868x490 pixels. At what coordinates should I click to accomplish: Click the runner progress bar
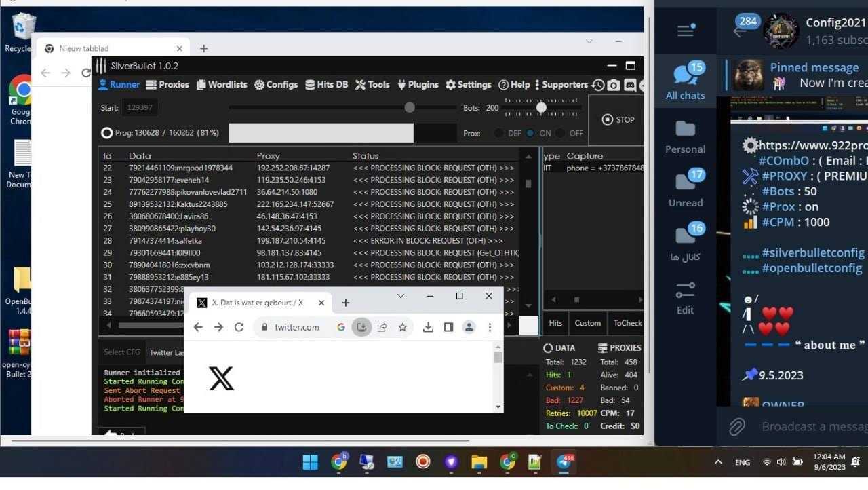click(342, 133)
